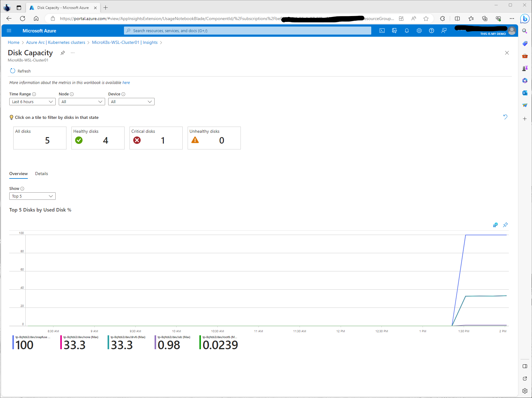Click the undo filter arrow icon
This screenshot has width=532, height=398.
(505, 117)
